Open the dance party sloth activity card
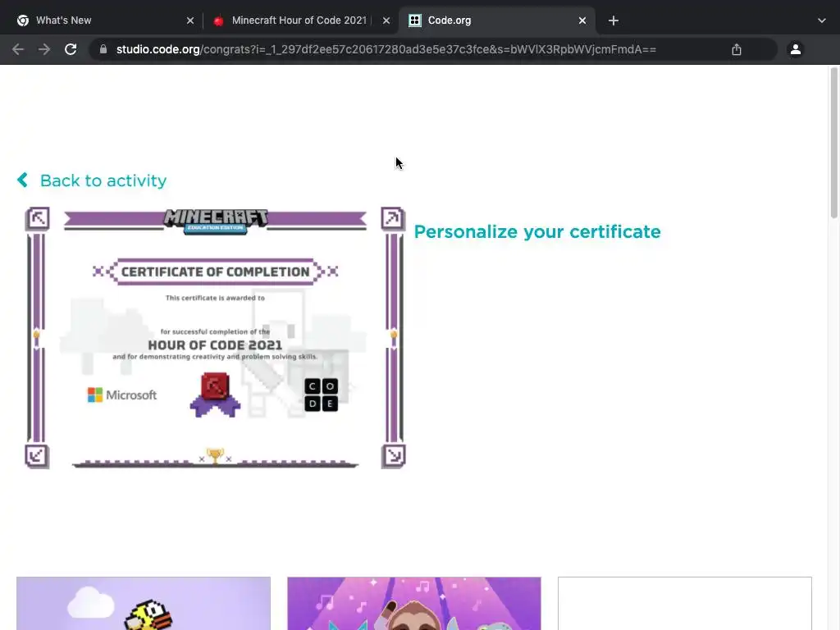 [x=414, y=603]
